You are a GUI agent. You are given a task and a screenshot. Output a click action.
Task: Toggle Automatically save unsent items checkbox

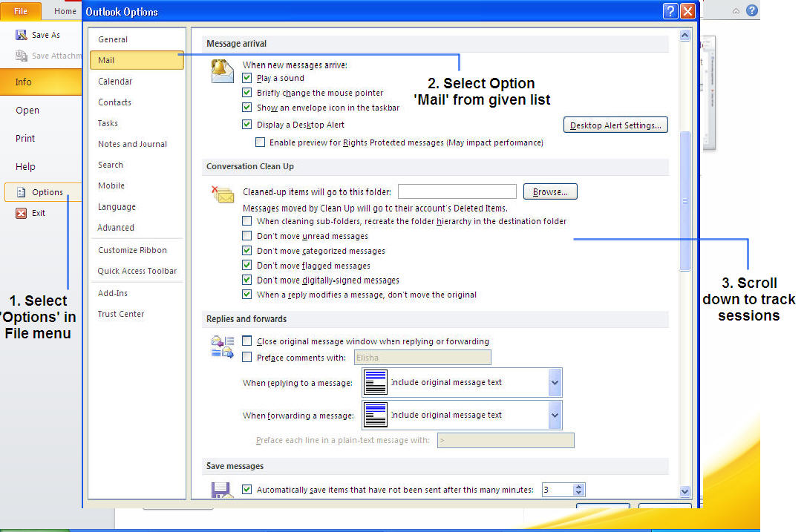[x=247, y=490]
